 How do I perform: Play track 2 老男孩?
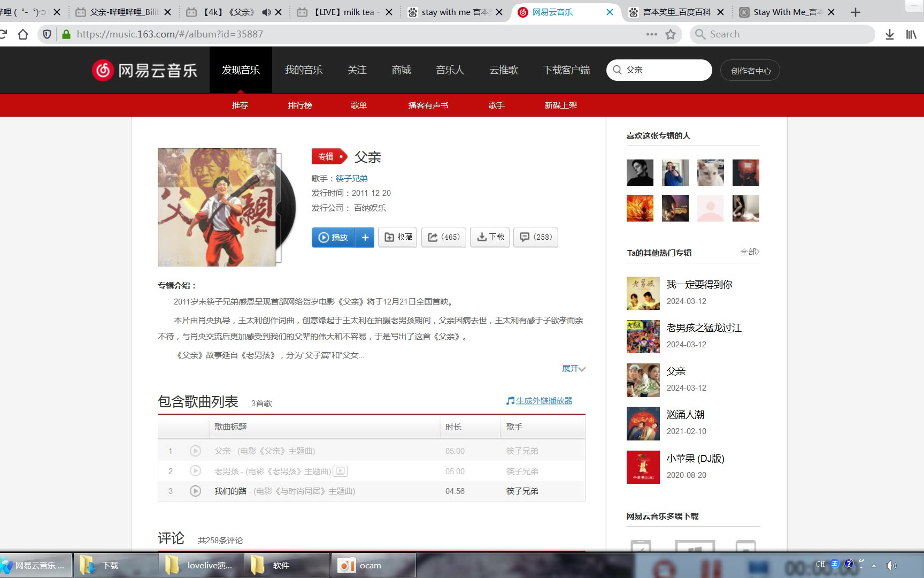pos(195,471)
